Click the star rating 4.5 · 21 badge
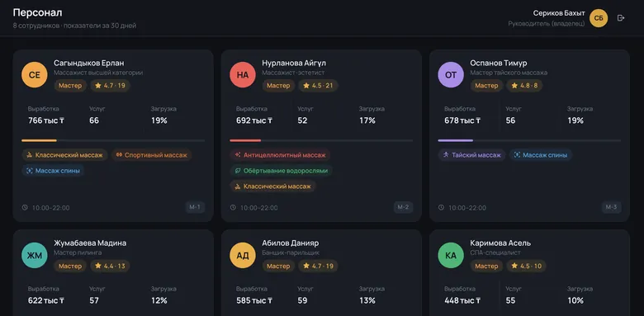 point(319,86)
